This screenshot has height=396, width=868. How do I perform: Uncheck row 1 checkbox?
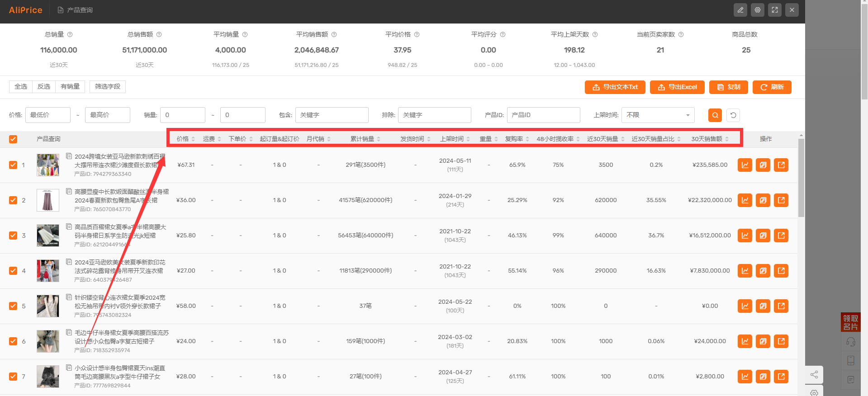(13, 165)
